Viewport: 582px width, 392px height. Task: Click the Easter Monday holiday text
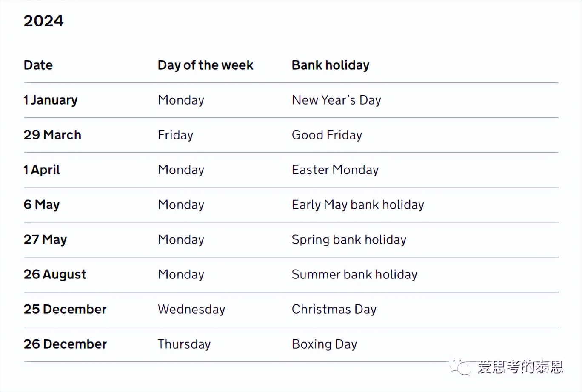point(335,170)
